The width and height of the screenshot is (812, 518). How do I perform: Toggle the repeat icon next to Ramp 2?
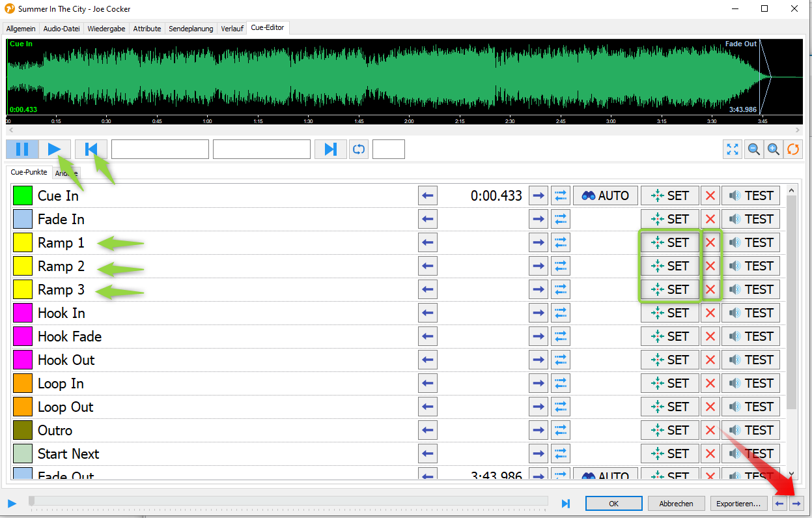(x=560, y=265)
